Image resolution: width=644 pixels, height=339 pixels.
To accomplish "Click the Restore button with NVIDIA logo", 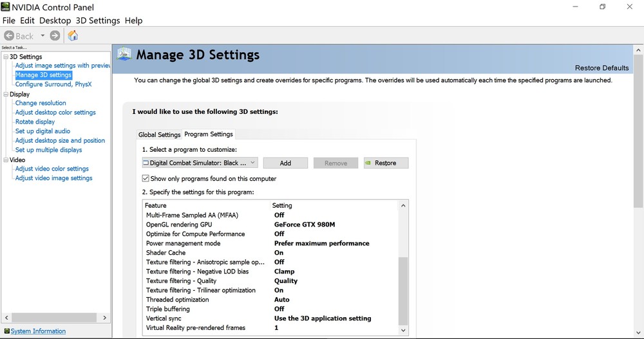I will [386, 163].
